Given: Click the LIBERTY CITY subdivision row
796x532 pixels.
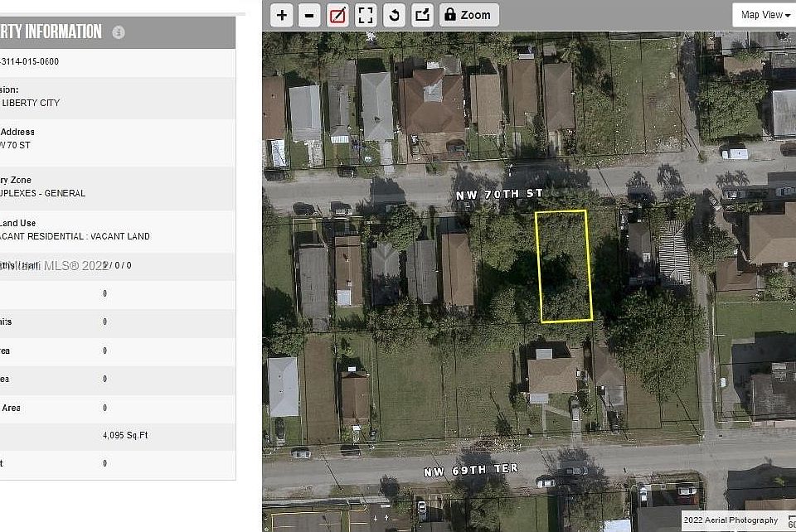Looking at the screenshot, I should click(x=118, y=98).
